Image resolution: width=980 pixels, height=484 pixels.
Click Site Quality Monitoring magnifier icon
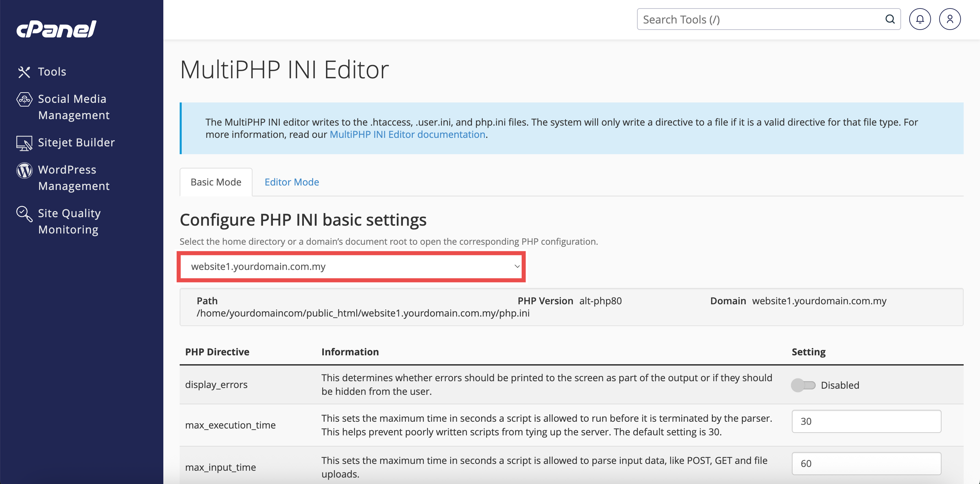pos(24,214)
